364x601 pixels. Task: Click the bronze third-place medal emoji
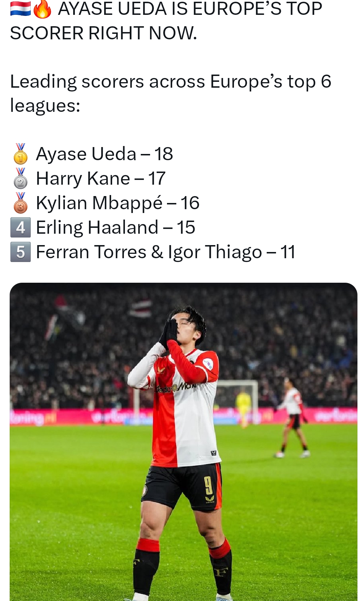(x=20, y=203)
